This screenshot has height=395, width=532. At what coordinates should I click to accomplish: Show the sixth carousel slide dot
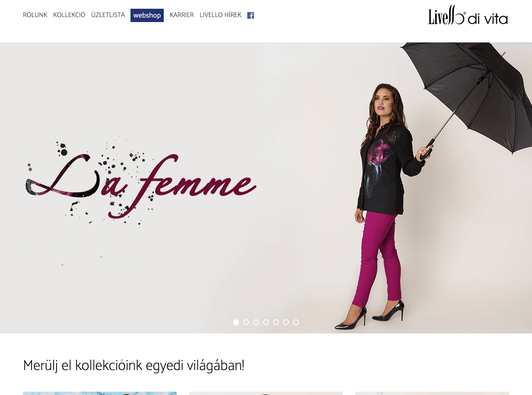pos(286,322)
